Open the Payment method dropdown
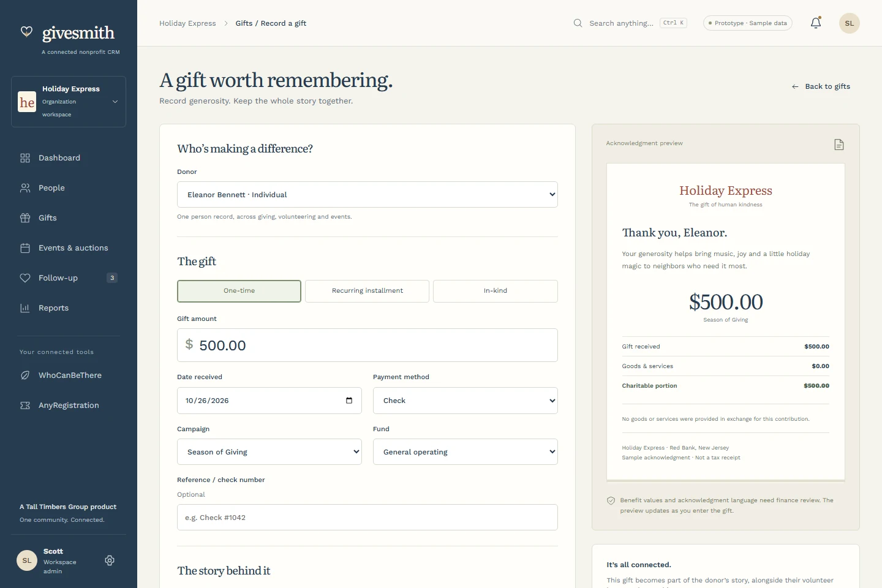This screenshot has height=588, width=882. pyautogui.click(x=466, y=401)
